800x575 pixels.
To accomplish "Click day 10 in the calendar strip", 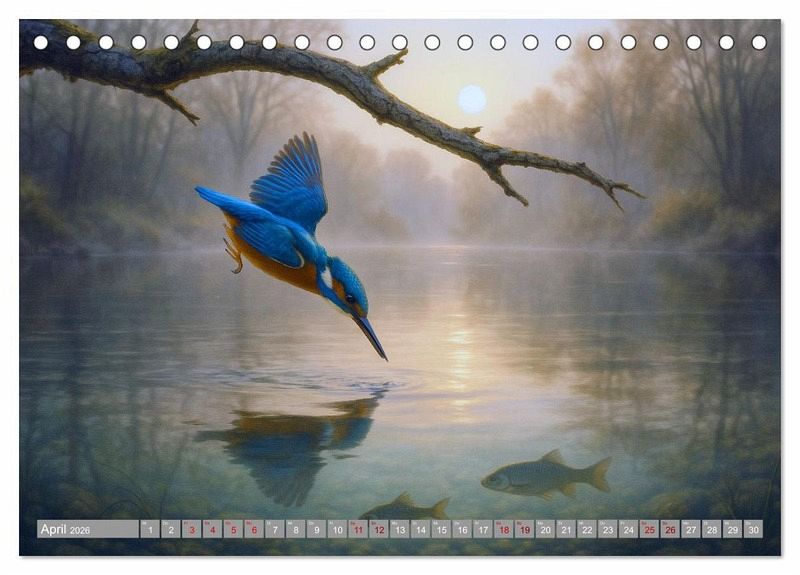I will [x=337, y=529].
